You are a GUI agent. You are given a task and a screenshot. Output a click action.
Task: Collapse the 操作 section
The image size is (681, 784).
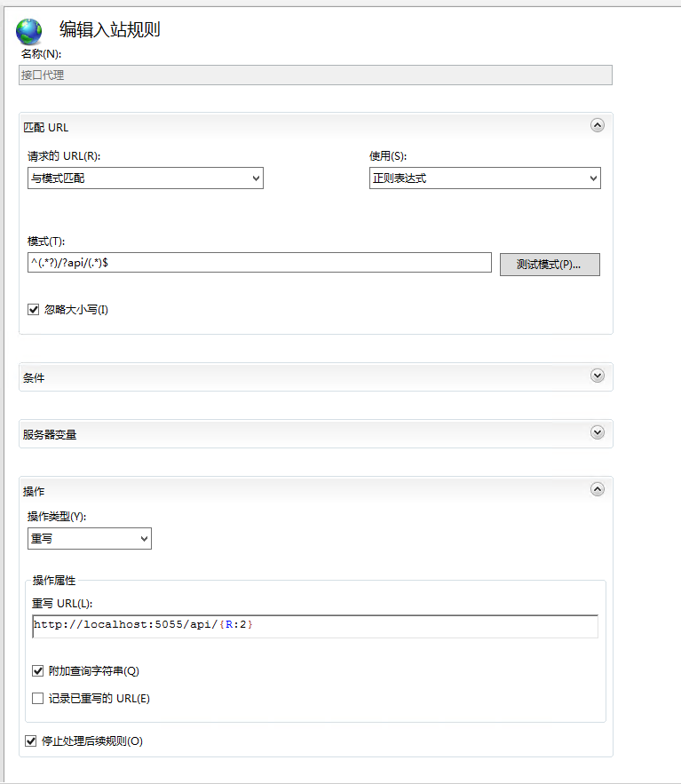pos(597,489)
